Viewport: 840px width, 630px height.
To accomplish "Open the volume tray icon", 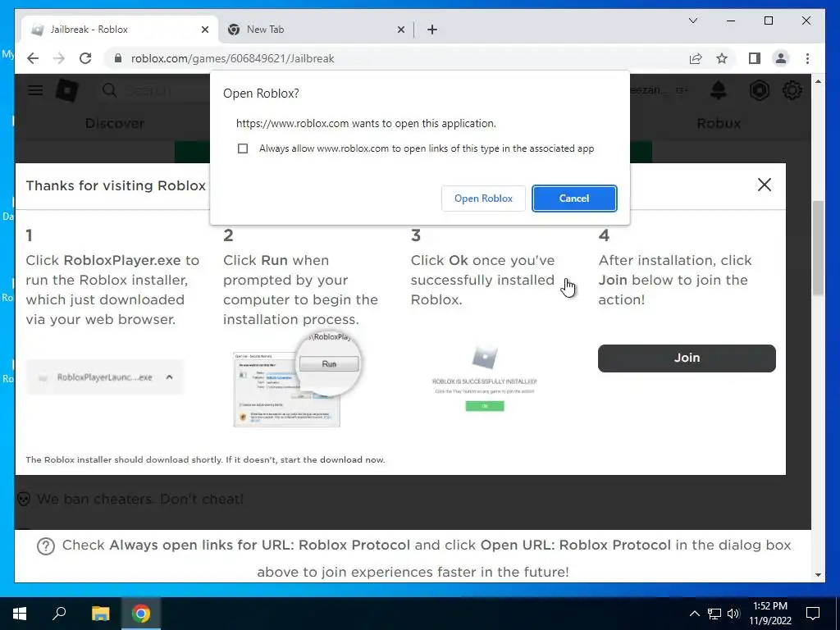I will (x=733, y=614).
